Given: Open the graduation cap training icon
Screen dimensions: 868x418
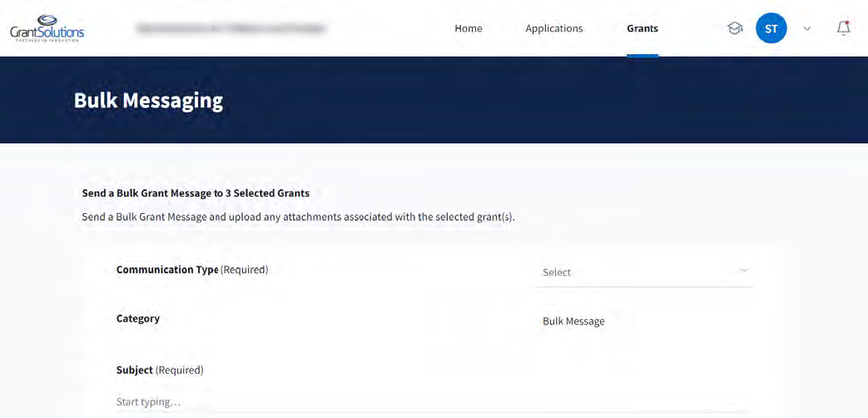Looking at the screenshot, I should (x=735, y=28).
